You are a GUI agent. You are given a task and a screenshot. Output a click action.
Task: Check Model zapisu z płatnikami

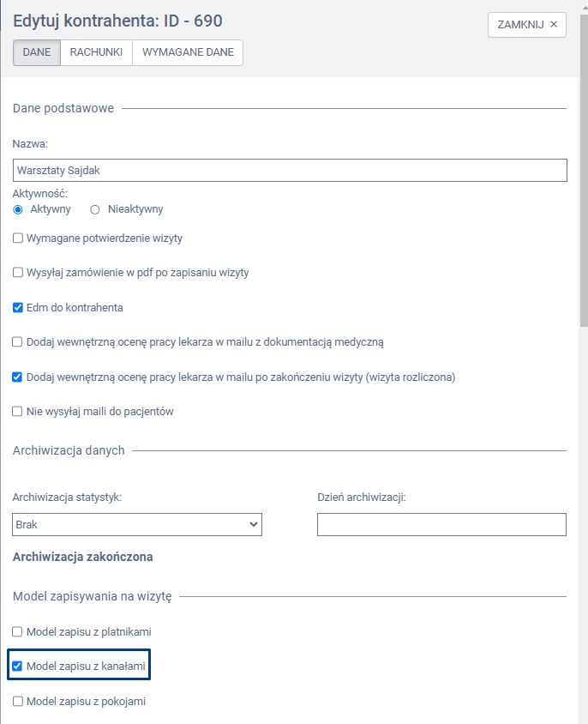[x=18, y=632]
